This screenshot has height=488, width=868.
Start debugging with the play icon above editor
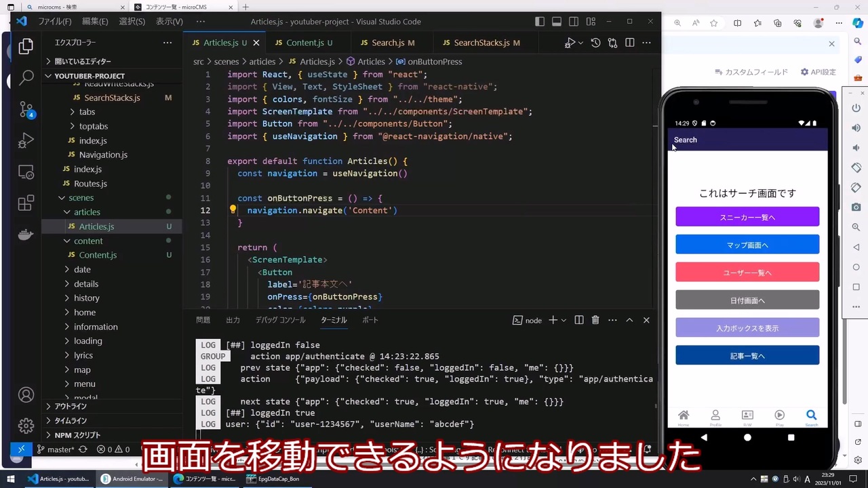[x=570, y=43]
